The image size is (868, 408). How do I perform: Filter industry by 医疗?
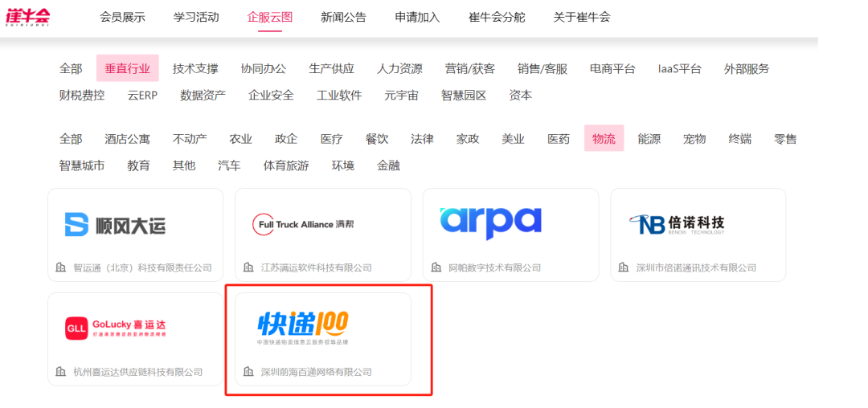(x=332, y=139)
